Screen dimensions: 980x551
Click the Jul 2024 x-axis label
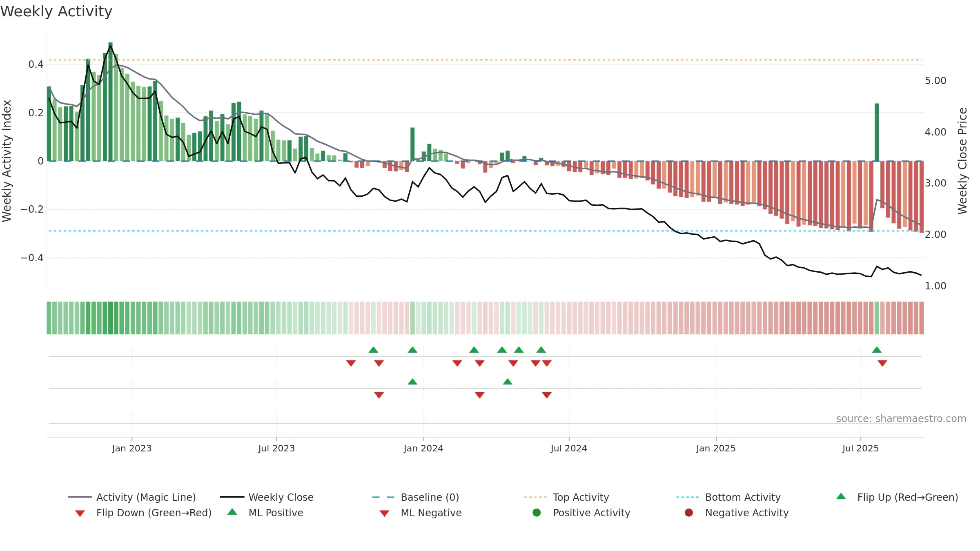(x=569, y=448)
